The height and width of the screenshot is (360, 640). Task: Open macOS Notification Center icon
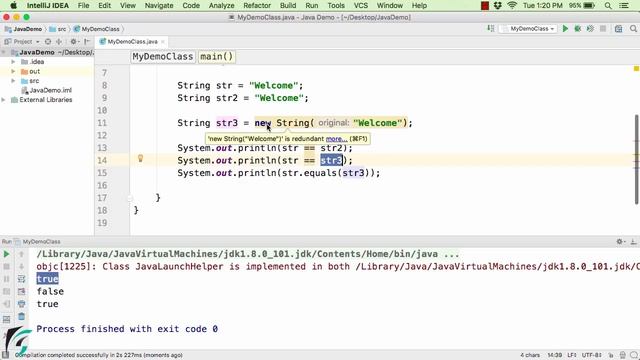624,6
